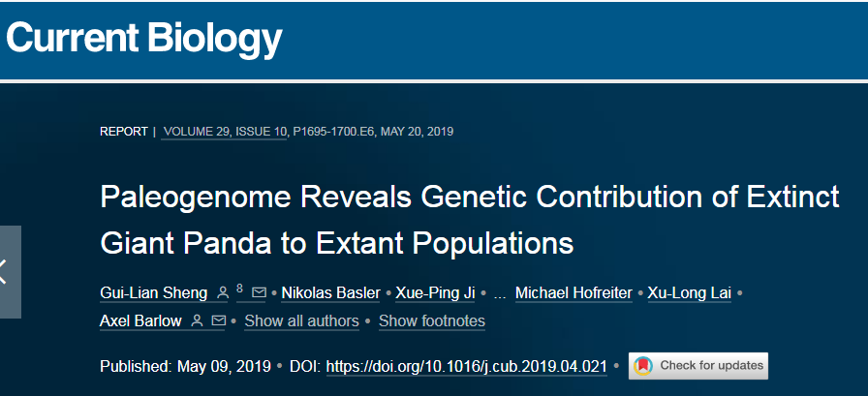Open footnote 8 superscript link
Image resolution: width=868 pixels, height=396 pixels.
[239, 289]
